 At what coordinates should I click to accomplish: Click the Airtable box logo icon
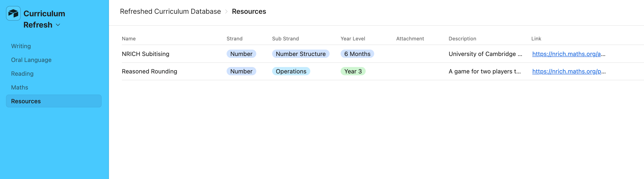(13, 14)
